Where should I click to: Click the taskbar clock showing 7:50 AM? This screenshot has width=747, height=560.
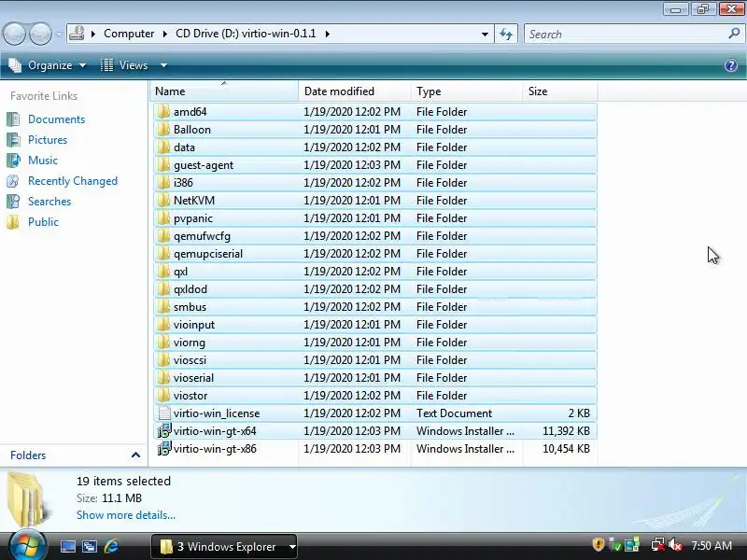coord(712,545)
